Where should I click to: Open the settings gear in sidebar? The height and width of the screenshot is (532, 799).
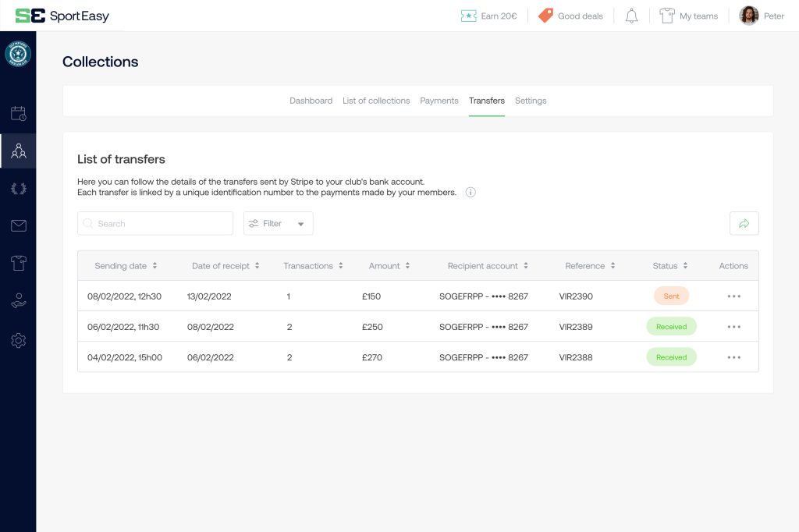point(18,340)
